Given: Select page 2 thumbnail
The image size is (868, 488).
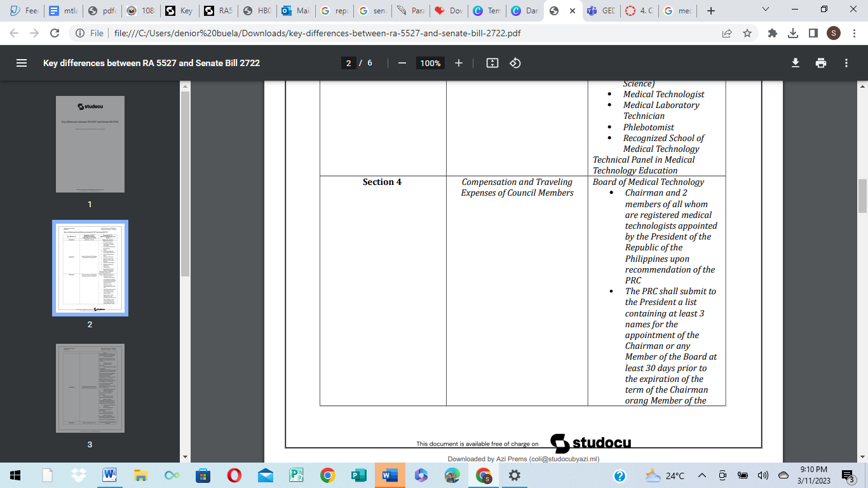Looking at the screenshot, I should point(90,268).
